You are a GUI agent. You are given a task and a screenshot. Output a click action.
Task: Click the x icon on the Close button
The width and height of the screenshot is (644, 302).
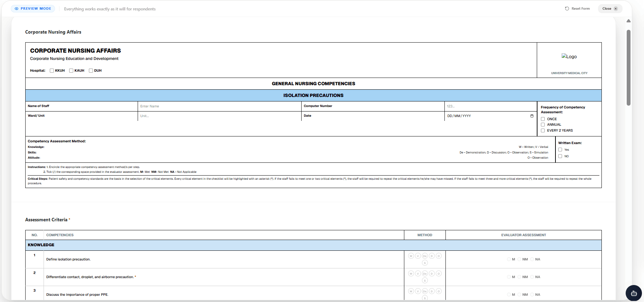click(616, 9)
